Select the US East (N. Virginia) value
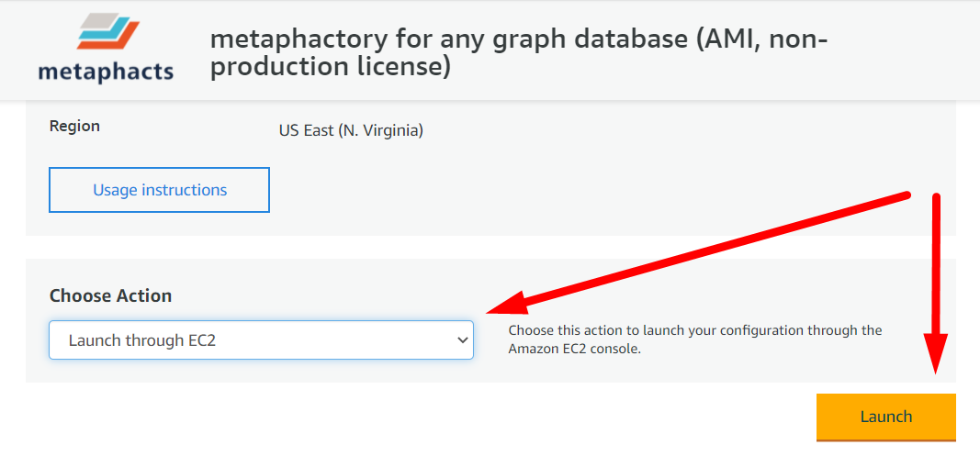 tap(351, 131)
